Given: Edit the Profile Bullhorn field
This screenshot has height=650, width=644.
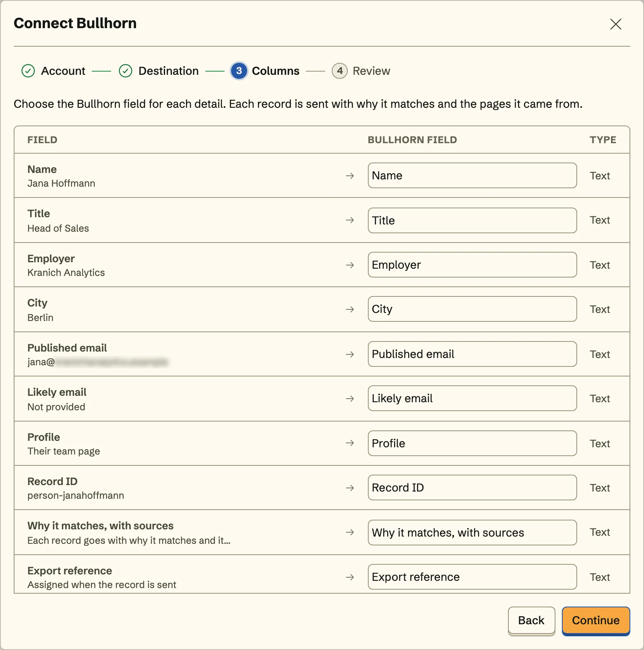Looking at the screenshot, I should tap(472, 443).
